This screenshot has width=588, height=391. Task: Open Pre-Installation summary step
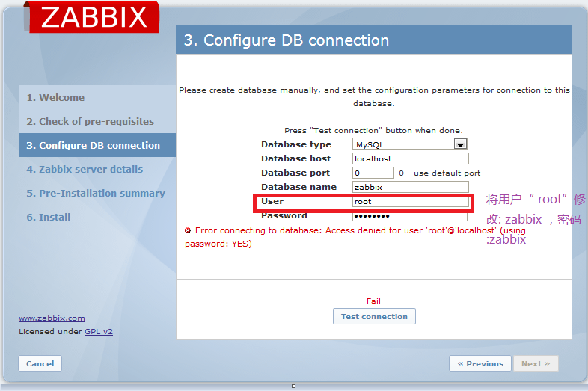pyautogui.click(x=96, y=193)
